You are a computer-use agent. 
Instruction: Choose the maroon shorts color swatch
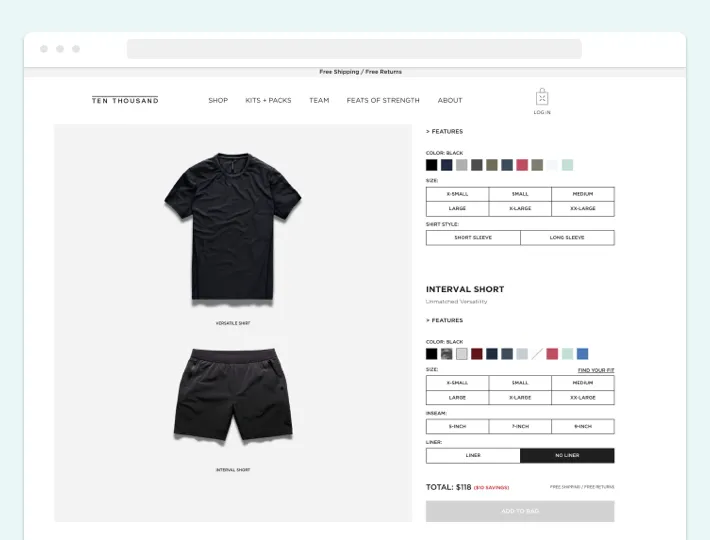click(x=477, y=354)
